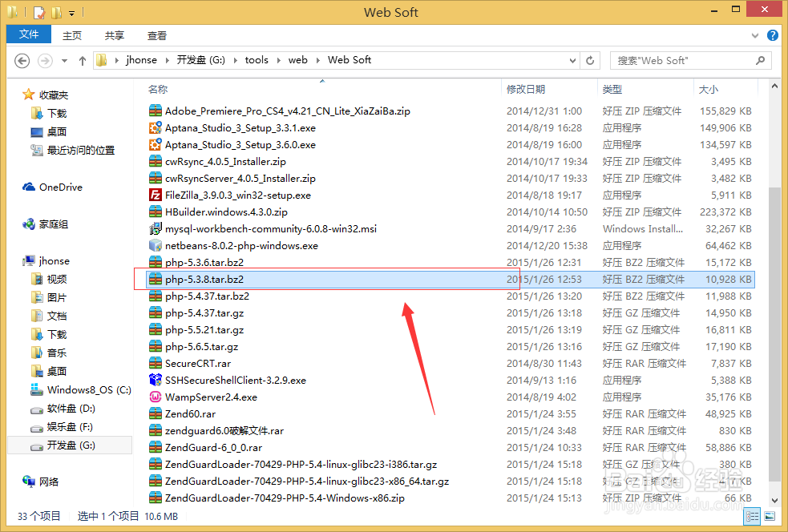The image size is (788, 532).
Task: Expand the breadcrumb arrow after jhonse
Action: coord(168,60)
